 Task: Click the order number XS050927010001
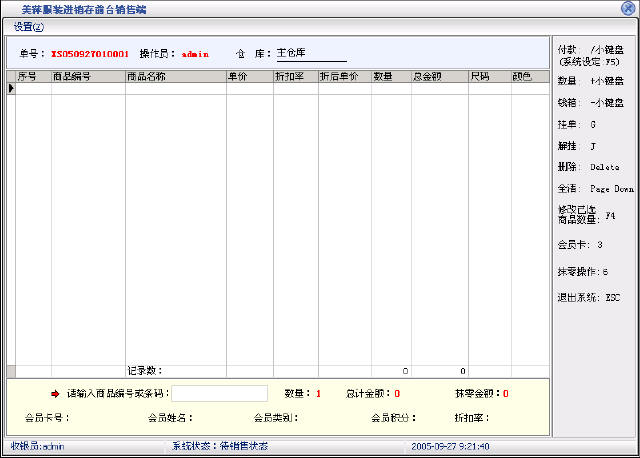(x=90, y=52)
